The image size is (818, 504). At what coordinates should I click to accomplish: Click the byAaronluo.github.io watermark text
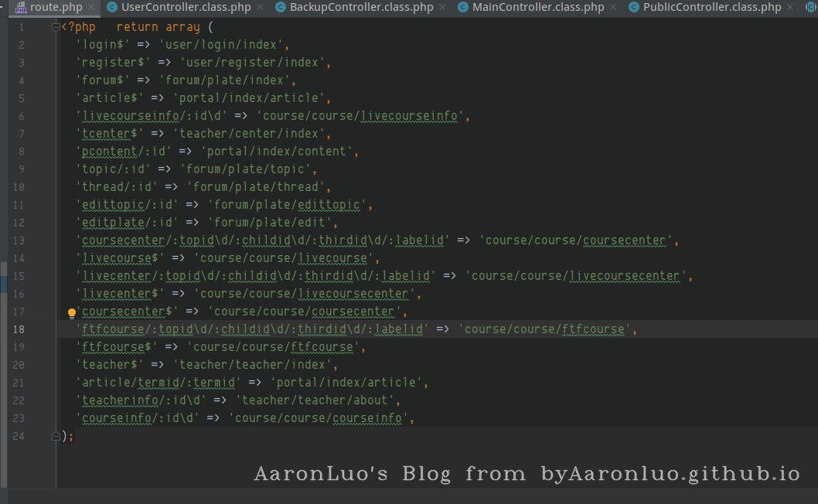(670, 474)
